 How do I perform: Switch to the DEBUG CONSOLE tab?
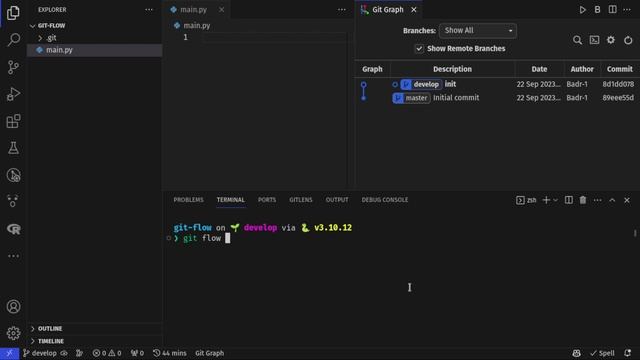point(384,200)
